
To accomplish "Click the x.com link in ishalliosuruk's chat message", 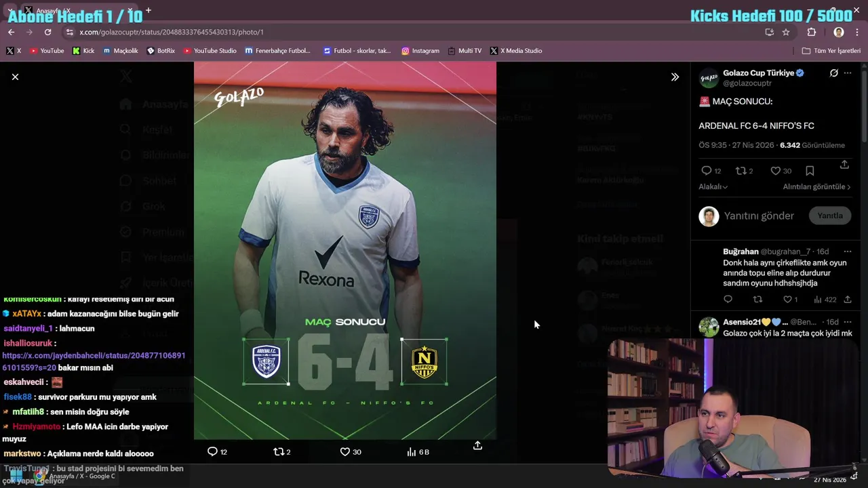I will point(94,361).
